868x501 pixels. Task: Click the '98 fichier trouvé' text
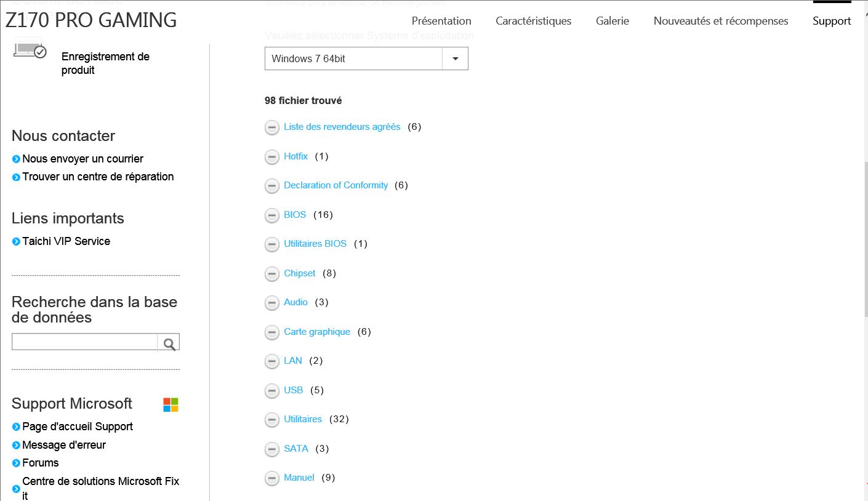303,100
